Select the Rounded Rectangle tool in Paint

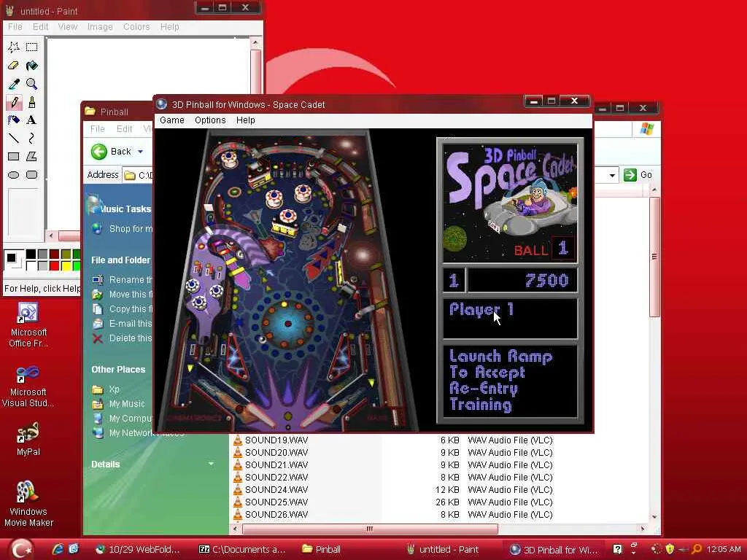click(x=32, y=175)
